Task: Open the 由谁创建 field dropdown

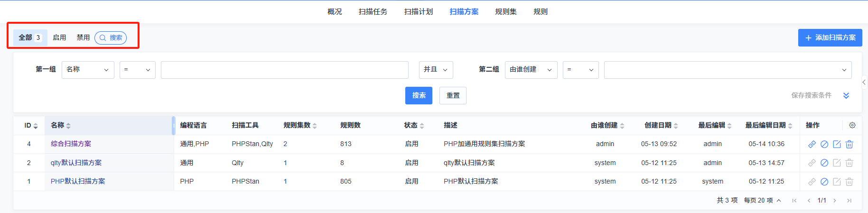Action: point(531,70)
